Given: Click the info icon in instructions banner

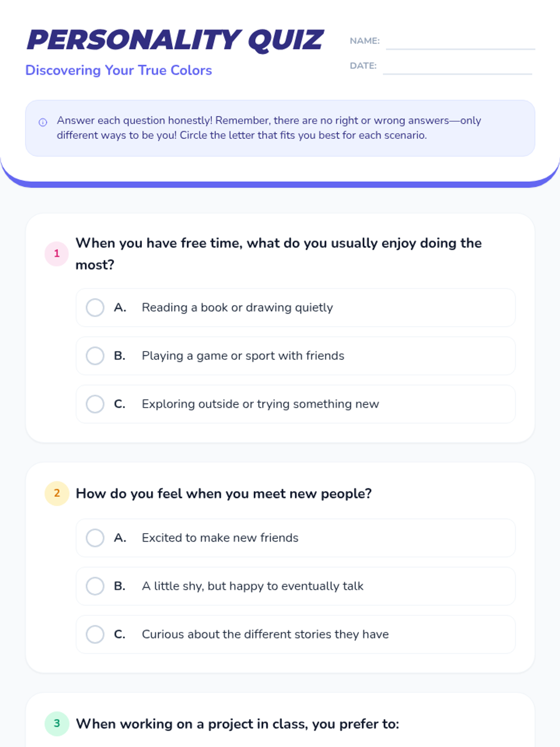Looking at the screenshot, I should [43, 122].
